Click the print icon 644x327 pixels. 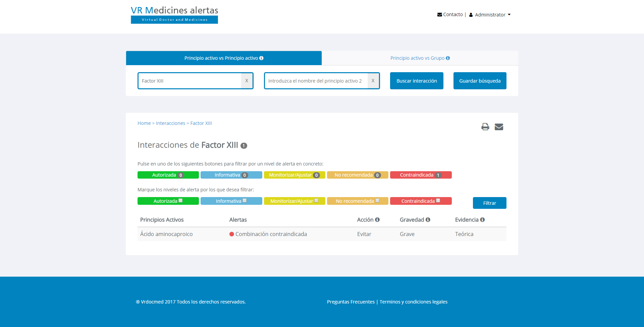485,127
